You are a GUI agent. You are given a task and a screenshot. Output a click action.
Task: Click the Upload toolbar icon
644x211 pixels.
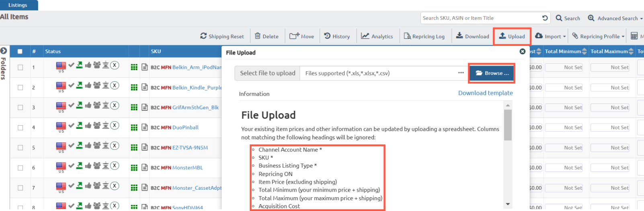pos(502,36)
